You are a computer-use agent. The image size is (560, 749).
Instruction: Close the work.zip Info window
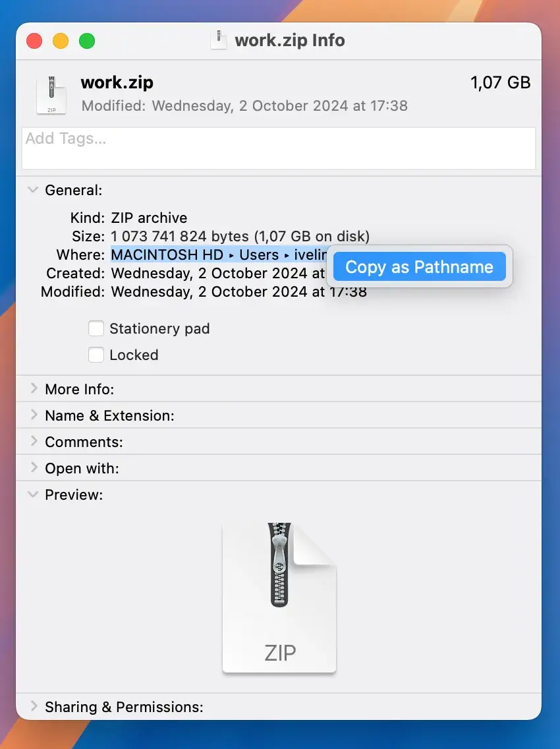click(34, 41)
